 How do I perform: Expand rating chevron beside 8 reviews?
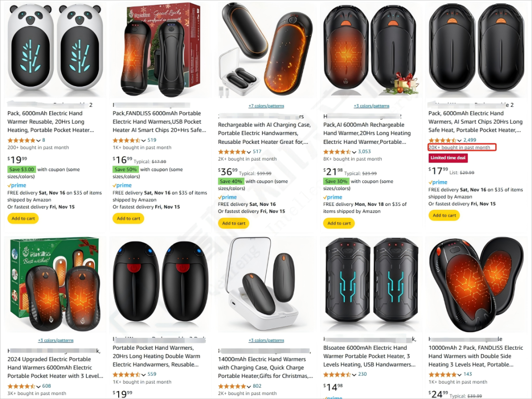coord(38,140)
